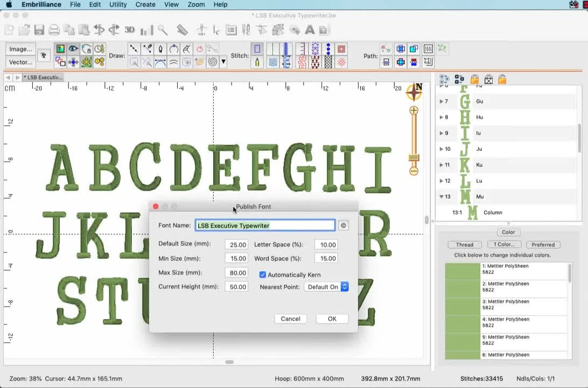588x388 pixels.
Task: Select the black cross-hatch fill stitch icon
Action: pos(328,62)
